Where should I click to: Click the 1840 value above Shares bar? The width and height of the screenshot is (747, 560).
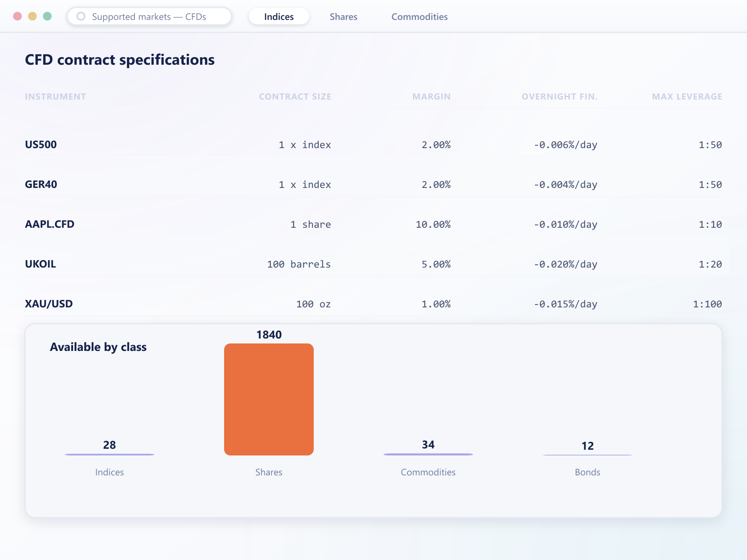[269, 335]
